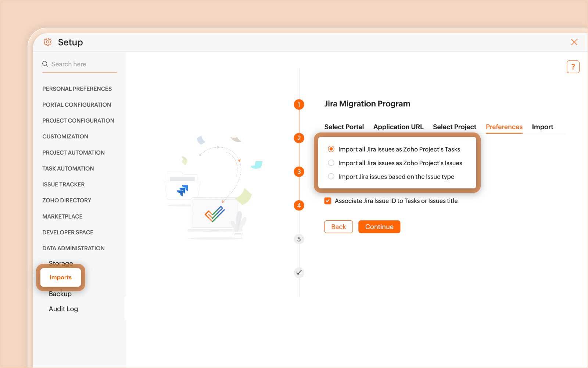Close the Setup window with the X
Screen dimensions: 588x368
point(574,42)
